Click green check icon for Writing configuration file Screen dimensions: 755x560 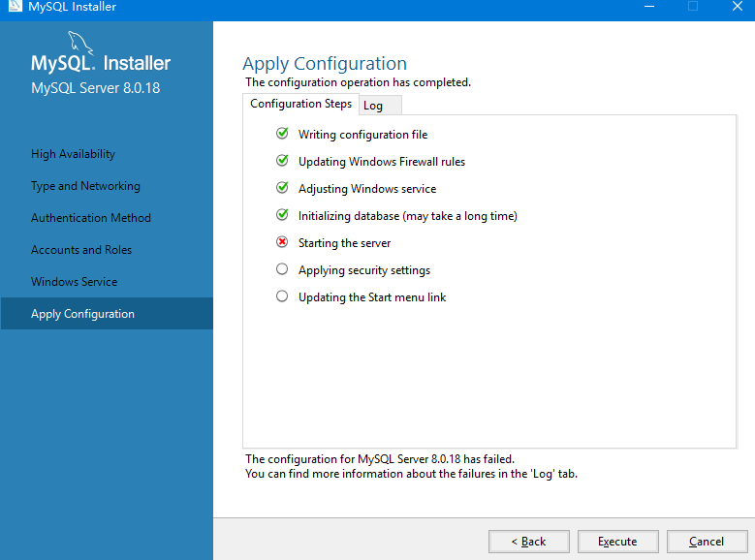tap(282, 134)
